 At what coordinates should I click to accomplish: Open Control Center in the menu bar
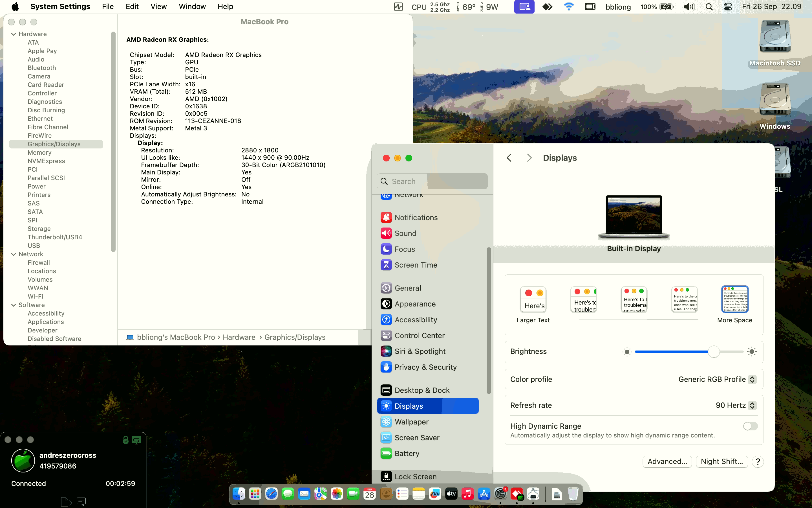(728, 7)
